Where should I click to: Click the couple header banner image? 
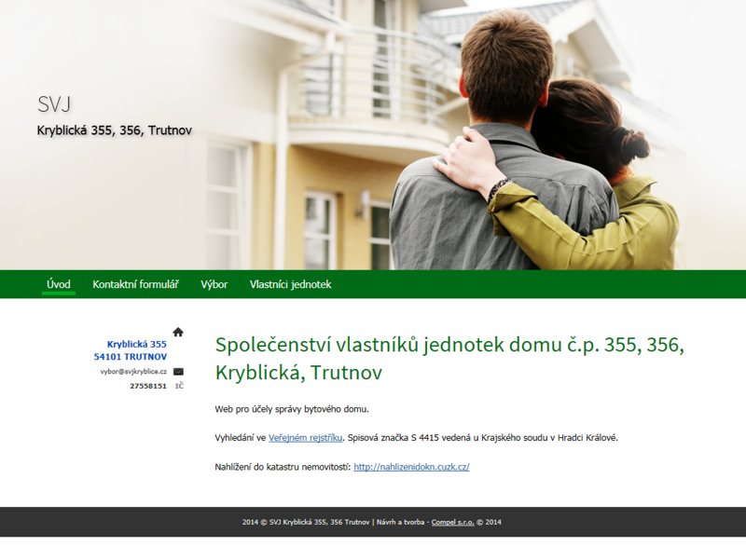click(x=373, y=135)
